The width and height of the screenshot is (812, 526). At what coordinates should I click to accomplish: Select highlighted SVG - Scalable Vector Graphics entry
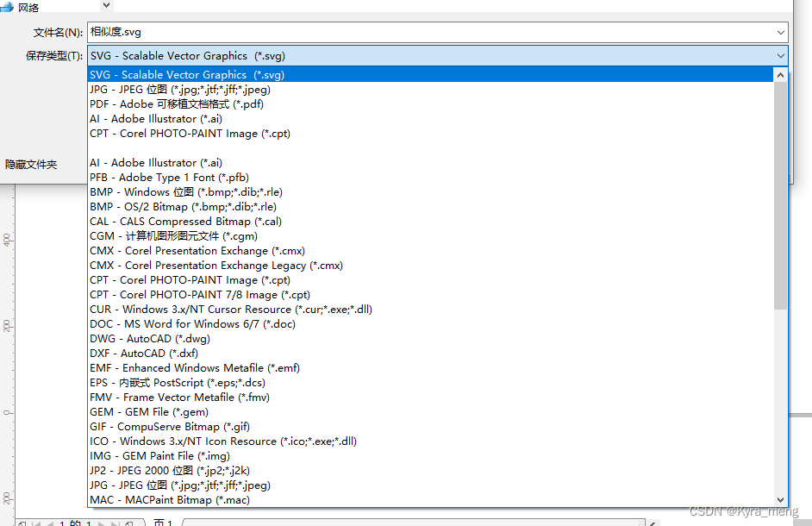click(x=431, y=75)
